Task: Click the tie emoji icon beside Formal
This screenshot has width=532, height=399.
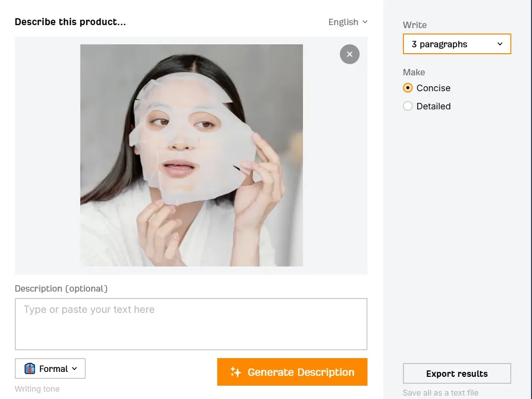Action: [30, 368]
